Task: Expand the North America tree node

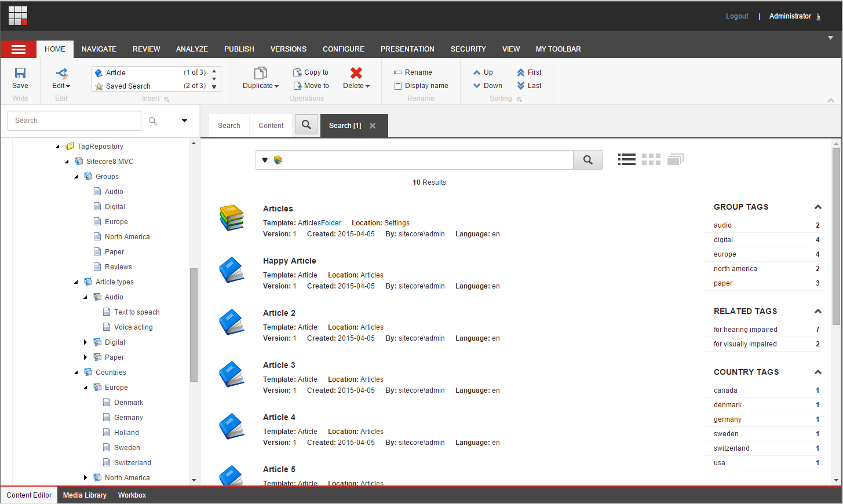Action: coord(86,478)
